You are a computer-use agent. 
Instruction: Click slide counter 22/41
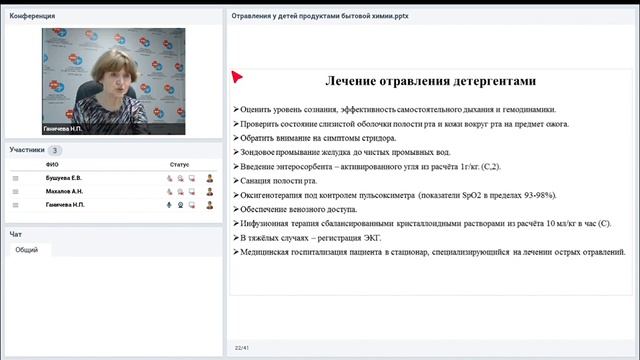[242, 348]
